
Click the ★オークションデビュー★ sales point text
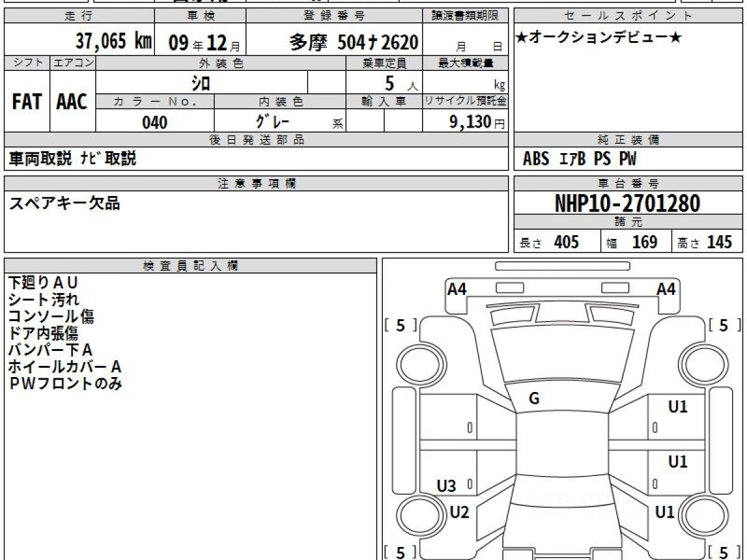pos(599,38)
